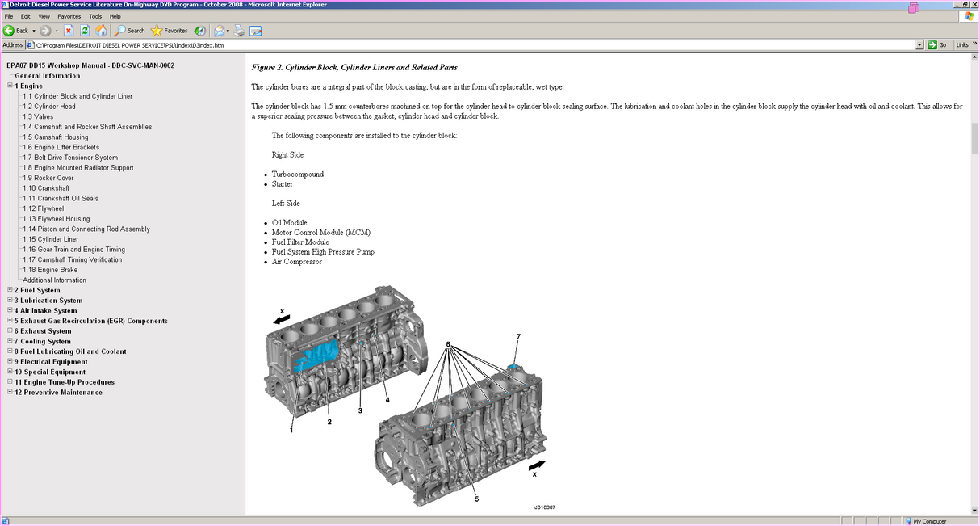Open the Favorites menu

click(69, 15)
